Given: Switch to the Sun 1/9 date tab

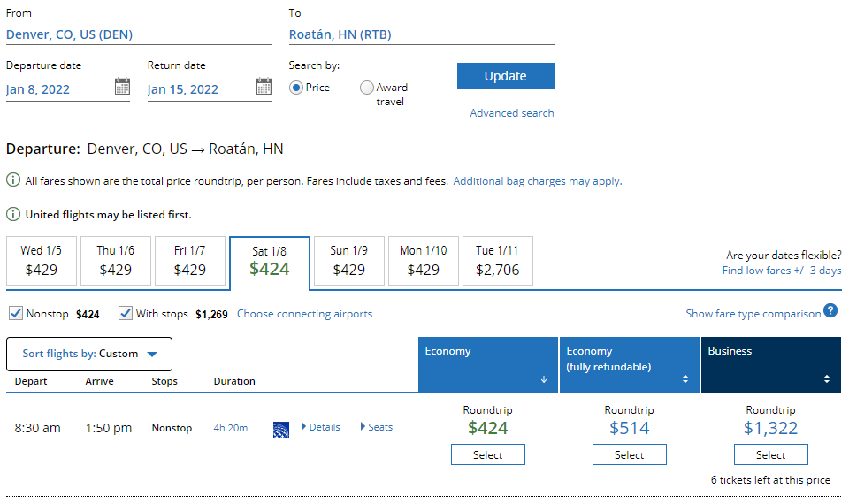Looking at the screenshot, I should 348,261.
